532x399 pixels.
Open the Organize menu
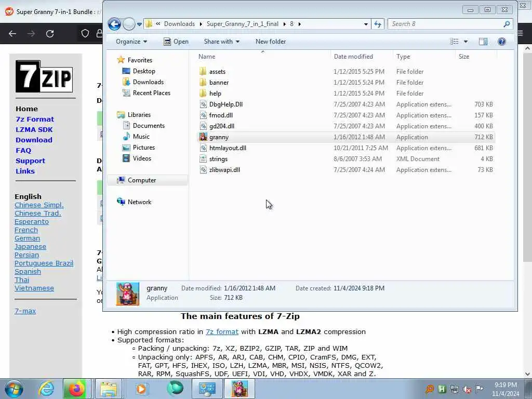point(131,42)
